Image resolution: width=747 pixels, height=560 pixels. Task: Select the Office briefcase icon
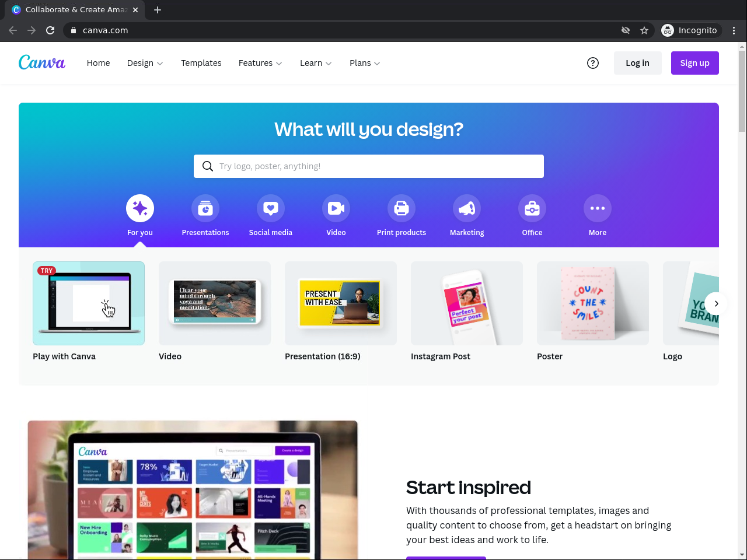tap(532, 208)
